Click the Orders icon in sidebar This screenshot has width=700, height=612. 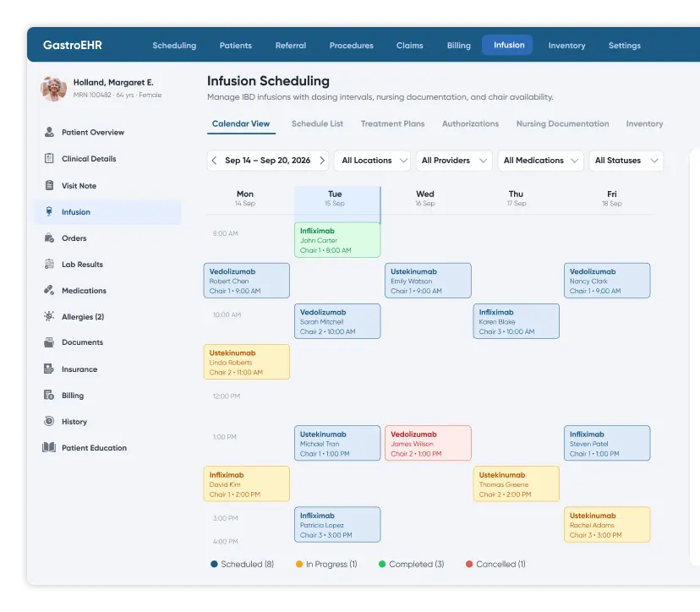pos(49,238)
